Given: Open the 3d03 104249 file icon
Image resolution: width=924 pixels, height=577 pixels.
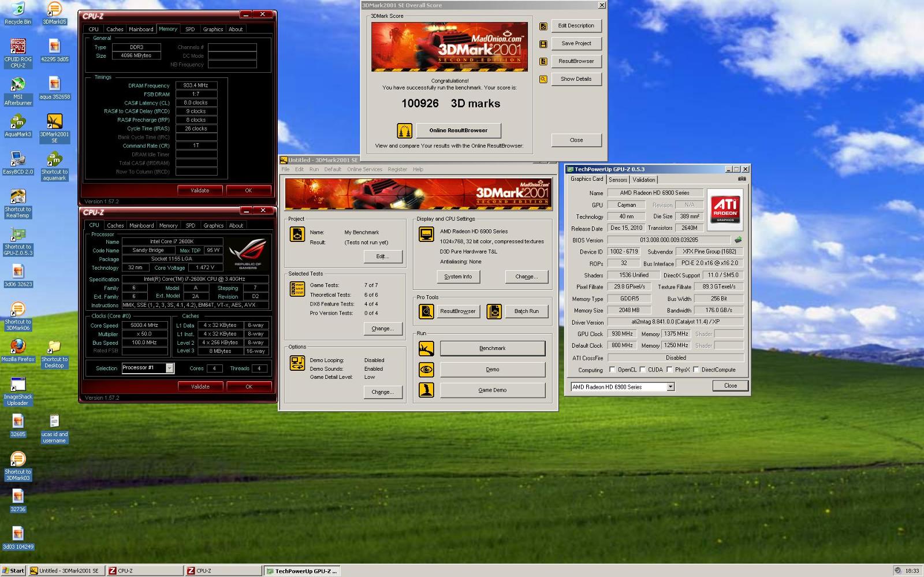Looking at the screenshot, I should click(x=18, y=538).
